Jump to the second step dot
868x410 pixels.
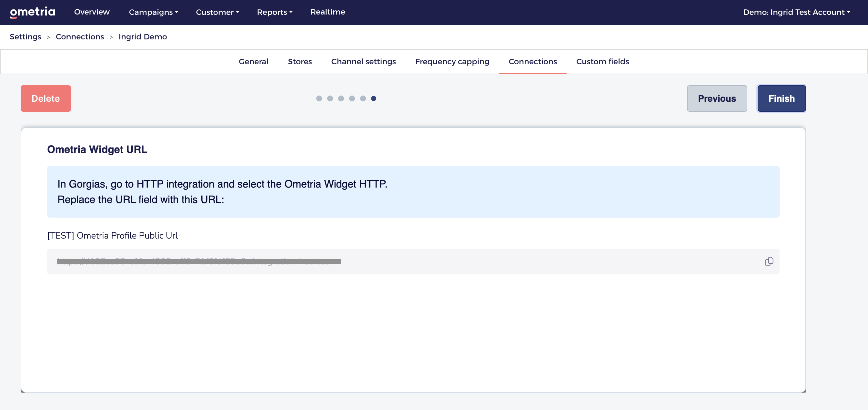click(330, 98)
